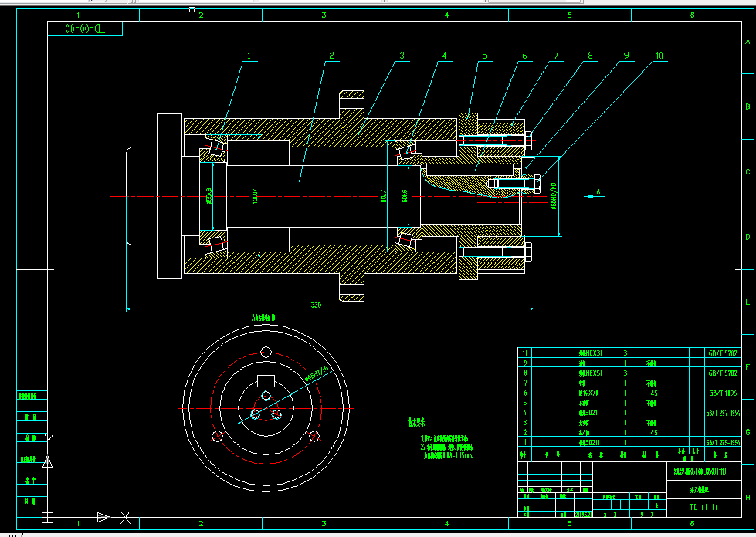Click zone letter E on right border
Image resolution: width=756 pixels, height=537 pixels.
(x=748, y=302)
